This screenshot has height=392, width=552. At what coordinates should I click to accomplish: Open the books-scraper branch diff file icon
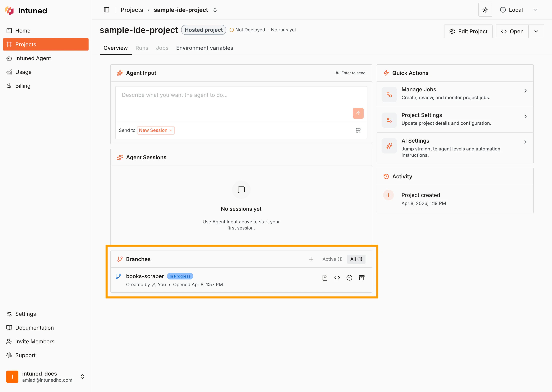[325, 278]
